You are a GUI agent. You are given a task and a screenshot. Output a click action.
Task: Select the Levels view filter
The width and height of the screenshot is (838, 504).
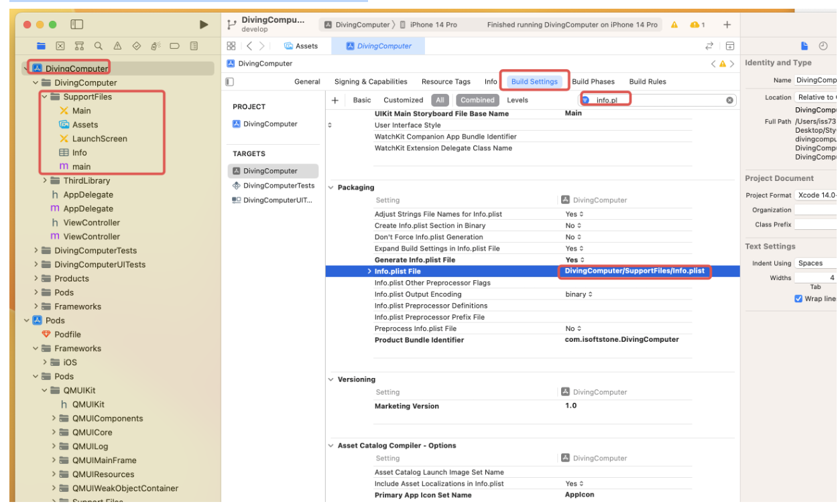(518, 100)
